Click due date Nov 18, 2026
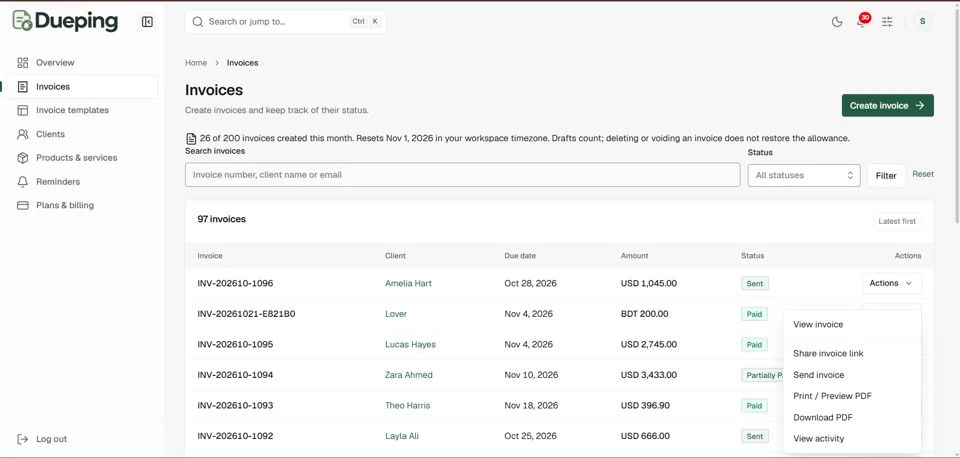Viewport: 960px width, 458px height. pos(531,405)
